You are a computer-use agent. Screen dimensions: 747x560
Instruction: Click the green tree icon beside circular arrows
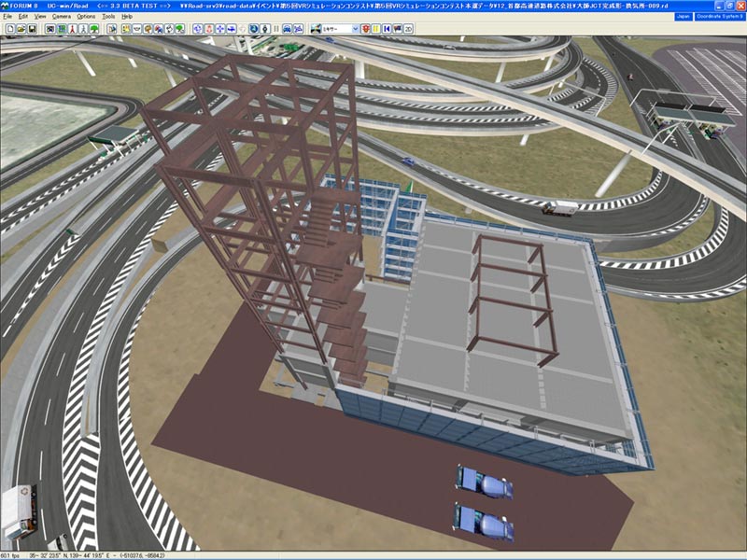[x=180, y=29]
